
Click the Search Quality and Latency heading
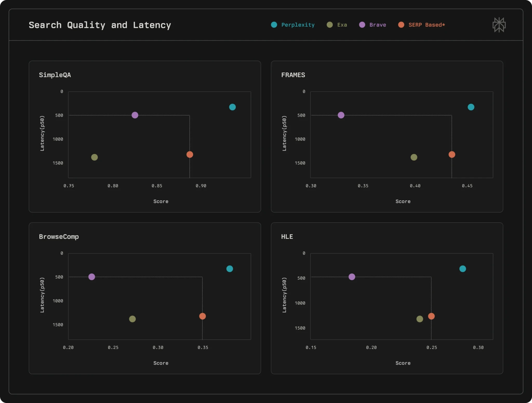pos(100,25)
